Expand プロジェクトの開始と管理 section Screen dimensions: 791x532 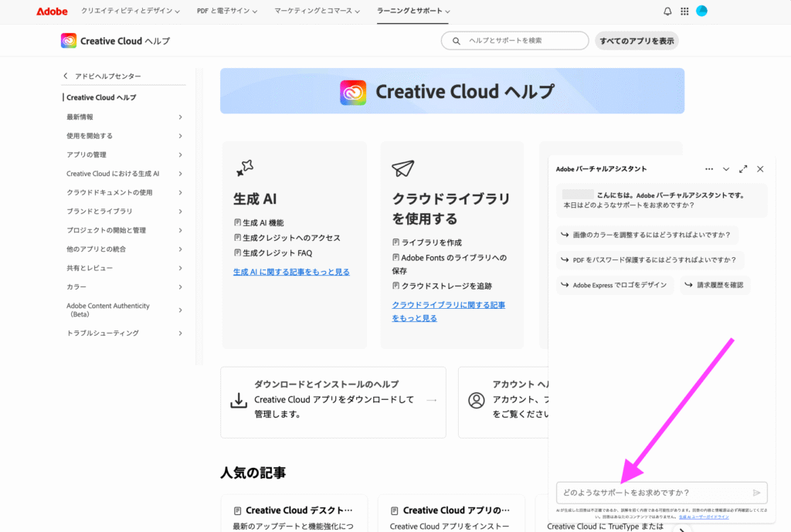pyautogui.click(x=180, y=230)
